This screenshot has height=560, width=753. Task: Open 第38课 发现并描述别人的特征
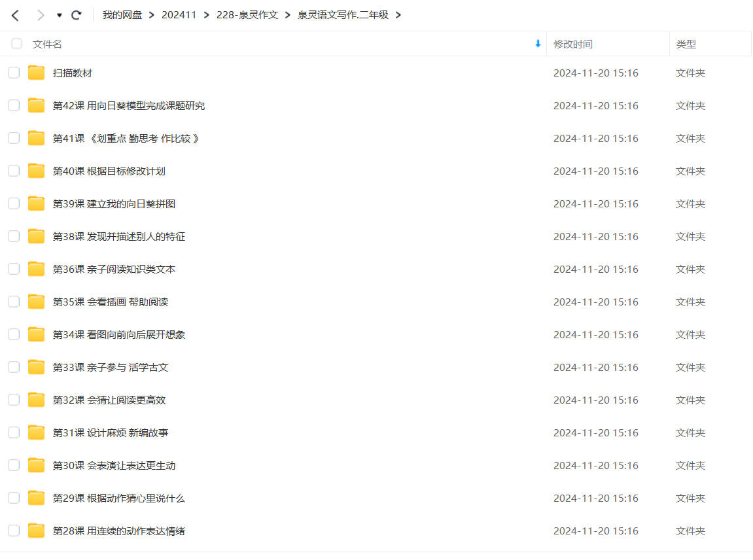119,236
